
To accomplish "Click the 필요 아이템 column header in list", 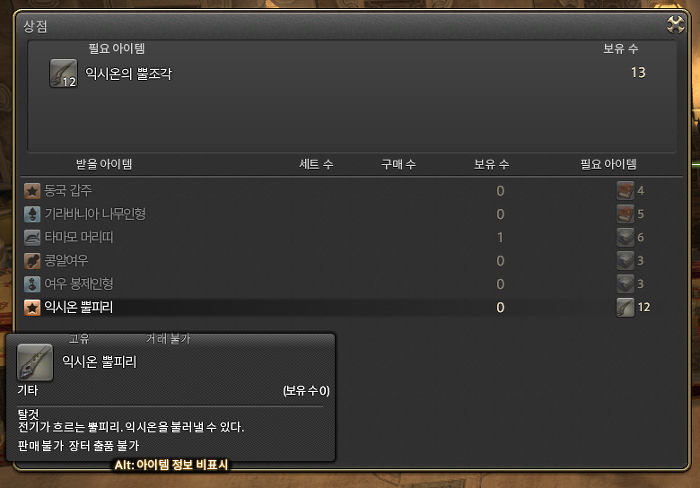I will (608, 164).
